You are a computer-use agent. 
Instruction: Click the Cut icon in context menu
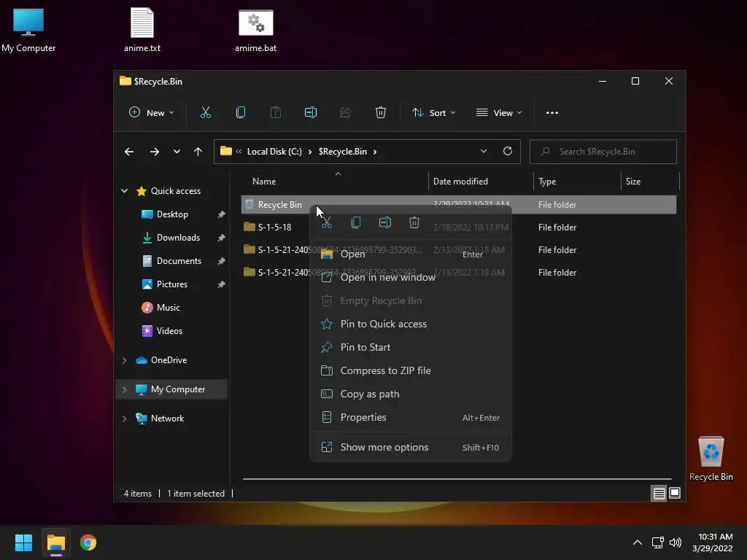(x=326, y=223)
